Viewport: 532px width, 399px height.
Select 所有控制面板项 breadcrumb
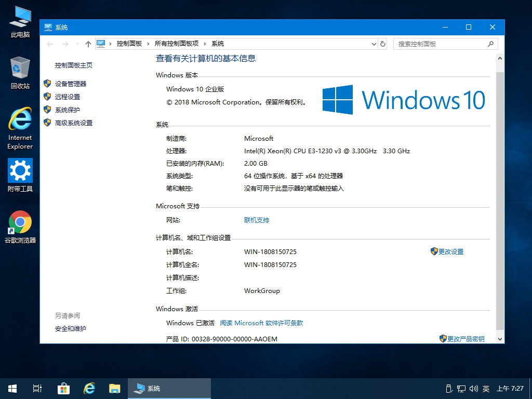(x=177, y=44)
